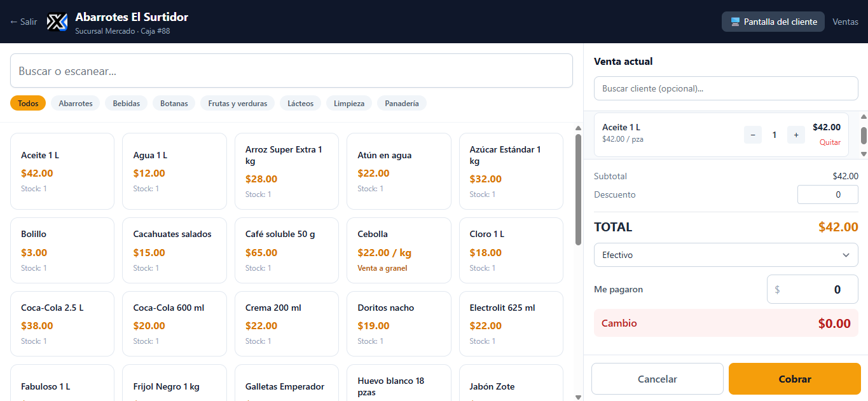868x401 pixels.
Task: Add Coca-Cola 600 ml product
Action: pos(174,323)
